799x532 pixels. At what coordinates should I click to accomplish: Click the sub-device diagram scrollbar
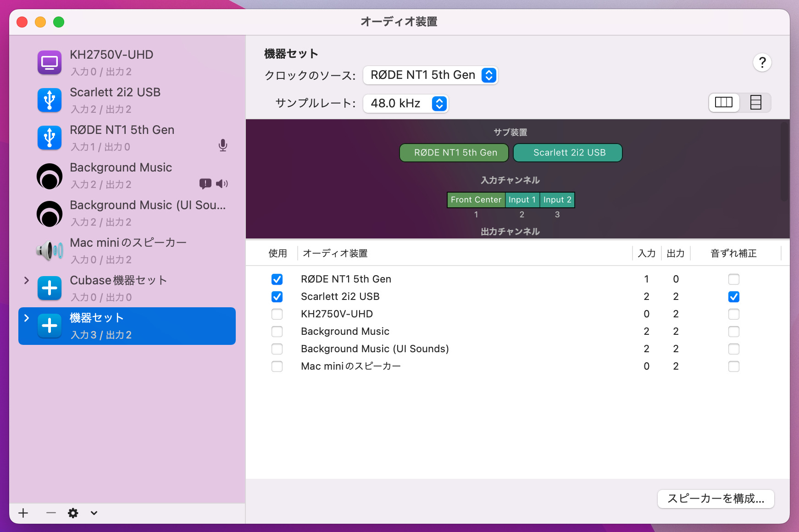785,161
